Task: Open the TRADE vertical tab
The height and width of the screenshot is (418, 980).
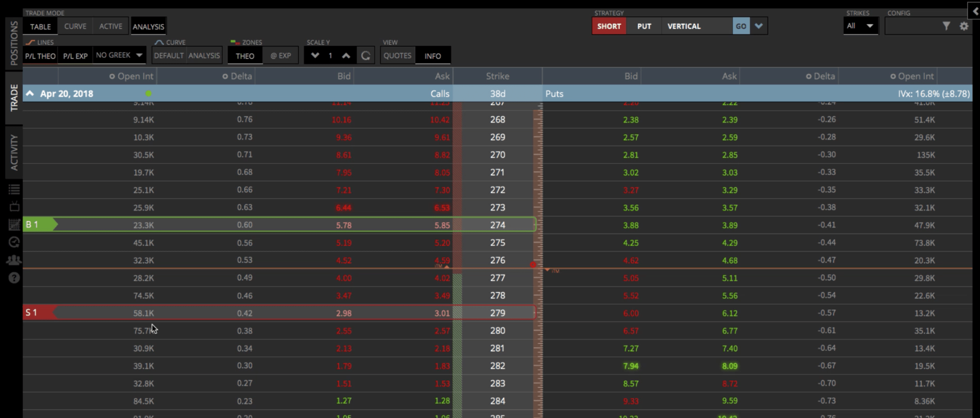Action: click(14, 98)
